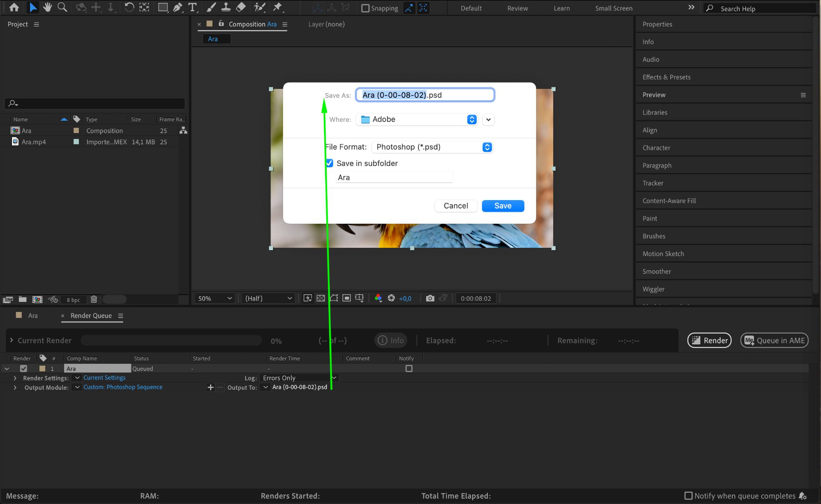
Task: Switch to the Ara timeline tab
Action: coord(33,316)
